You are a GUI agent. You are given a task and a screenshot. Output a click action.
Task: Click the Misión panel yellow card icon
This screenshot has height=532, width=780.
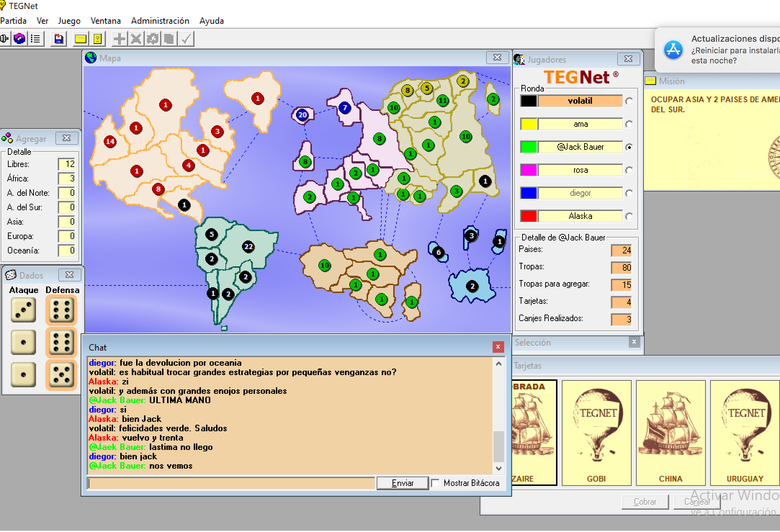click(x=650, y=81)
